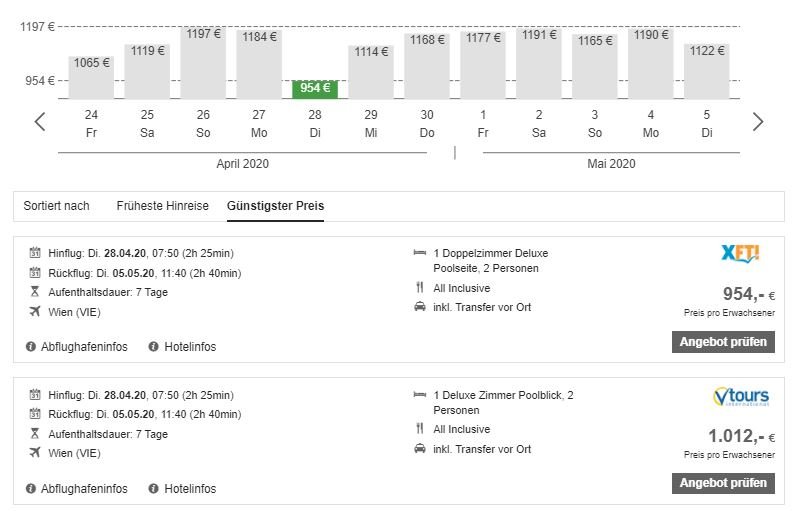Image resolution: width=799 pixels, height=511 pixels.
Task: Select the Günstigster Preis sorting tab
Action: click(275, 206)
